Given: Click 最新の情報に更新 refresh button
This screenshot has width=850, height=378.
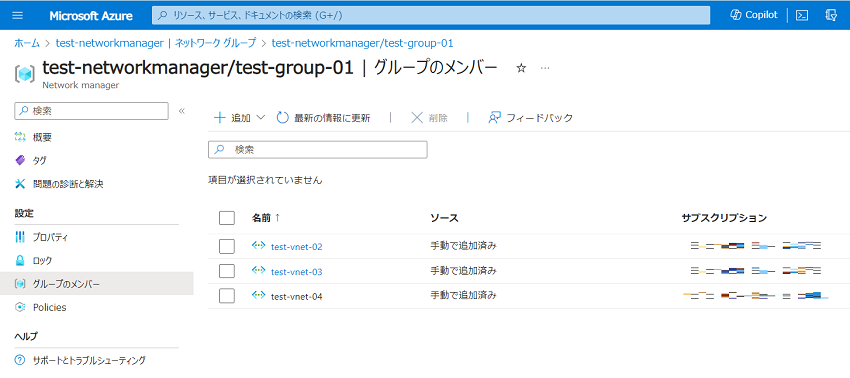Looking at the screenshot, I should (324, 118).
